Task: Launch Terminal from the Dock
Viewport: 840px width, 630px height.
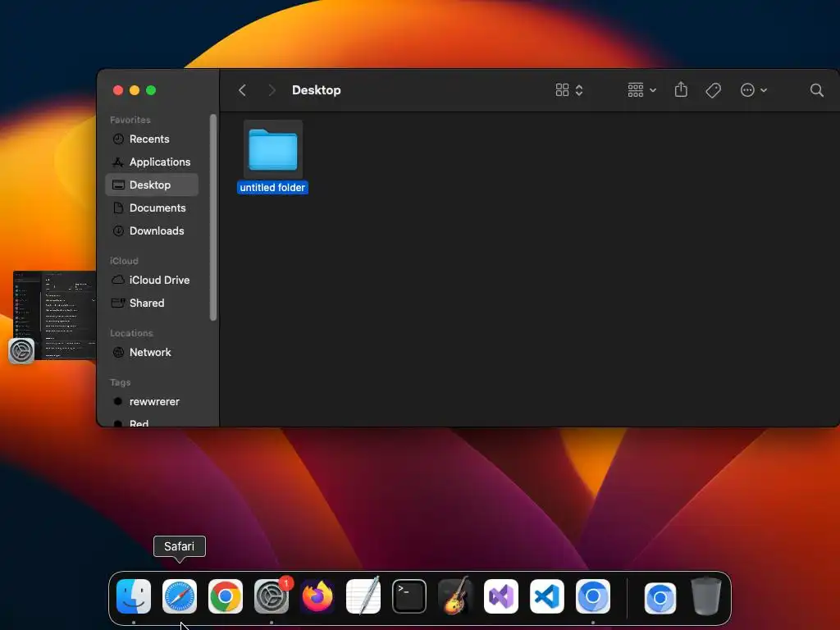Action: pyautogui.click(x=409, y=596)
